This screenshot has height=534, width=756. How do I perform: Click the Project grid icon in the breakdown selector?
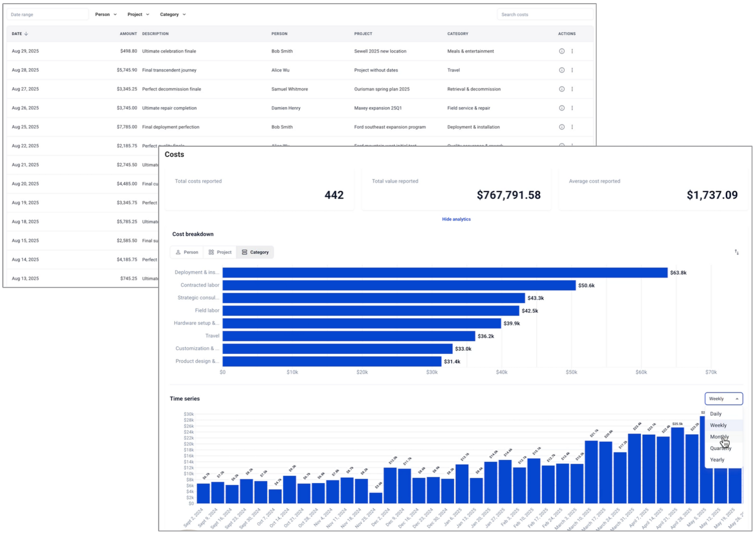(211, 252)
